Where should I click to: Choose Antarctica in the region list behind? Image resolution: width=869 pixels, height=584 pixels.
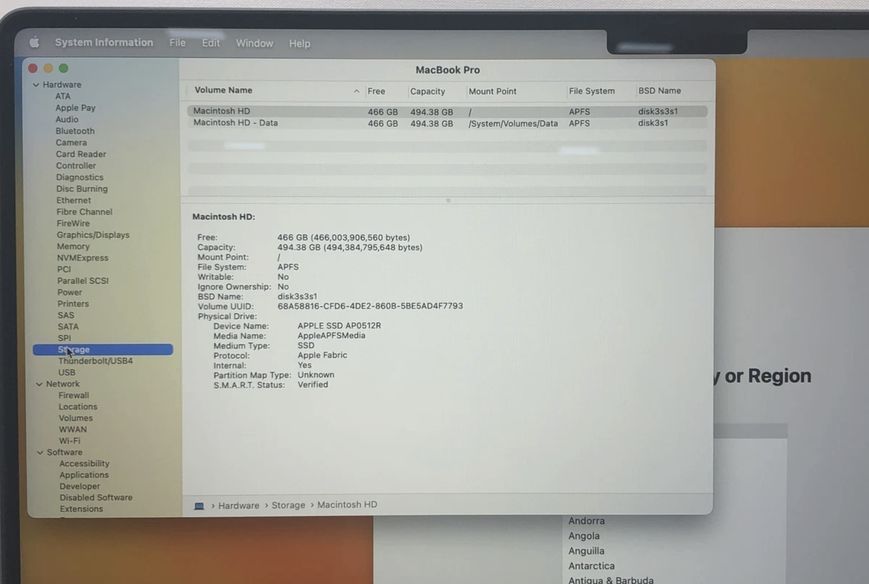591,566
